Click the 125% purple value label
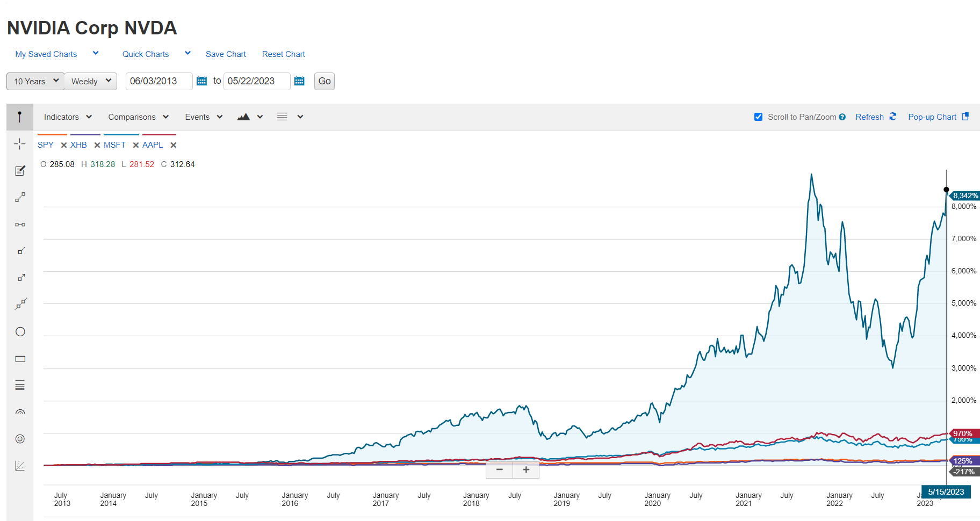Screen dimensions: 980x521 (x=965, y=461)
